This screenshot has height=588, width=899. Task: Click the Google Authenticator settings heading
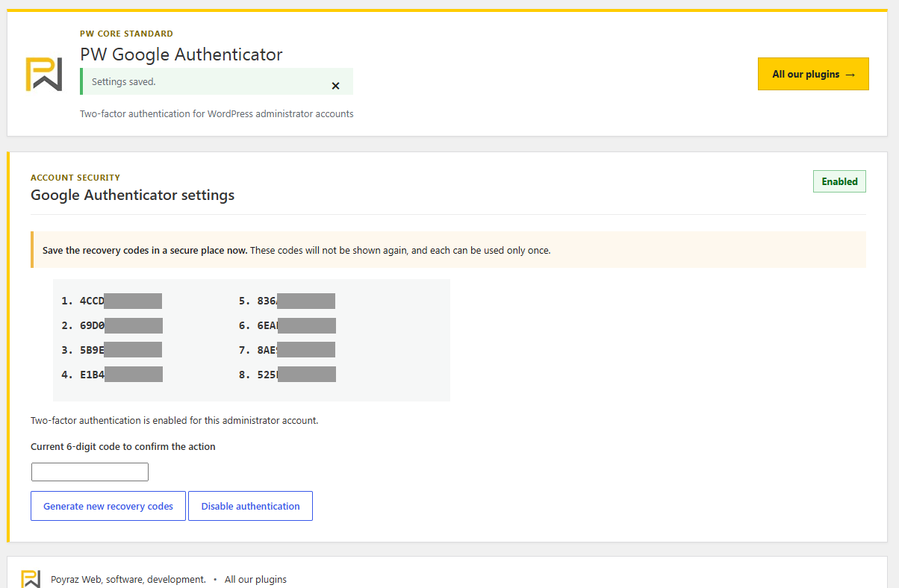133,196
